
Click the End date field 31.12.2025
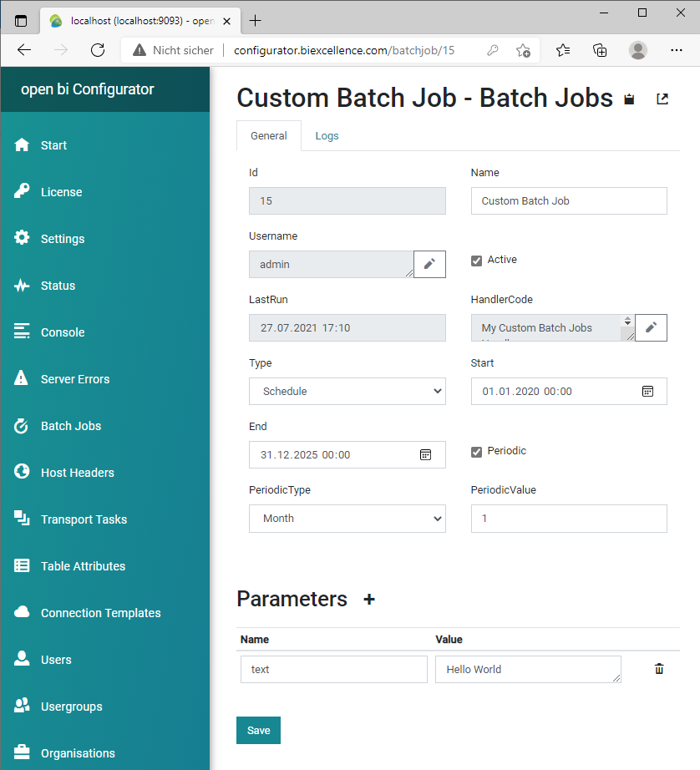(347, 454)
